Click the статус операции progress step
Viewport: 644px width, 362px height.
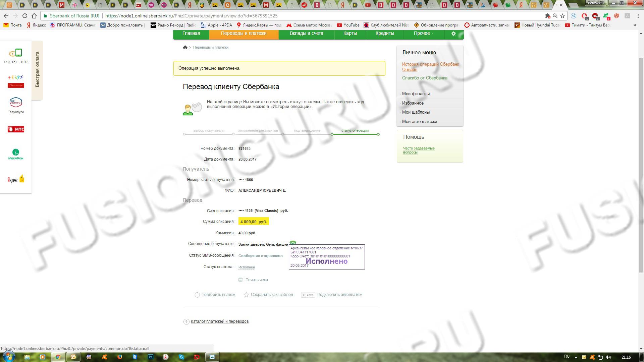tap(355, 131)
